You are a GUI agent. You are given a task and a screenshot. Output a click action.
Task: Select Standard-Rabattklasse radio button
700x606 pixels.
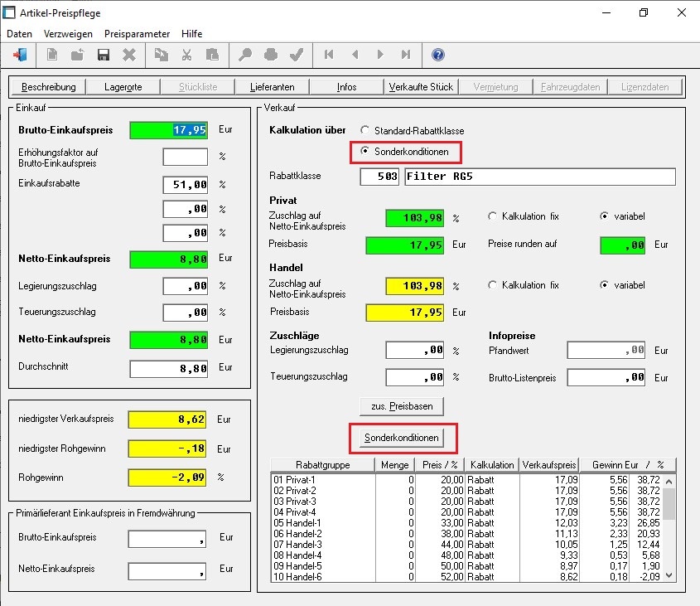pyautogui.click(x=365, y=130)
